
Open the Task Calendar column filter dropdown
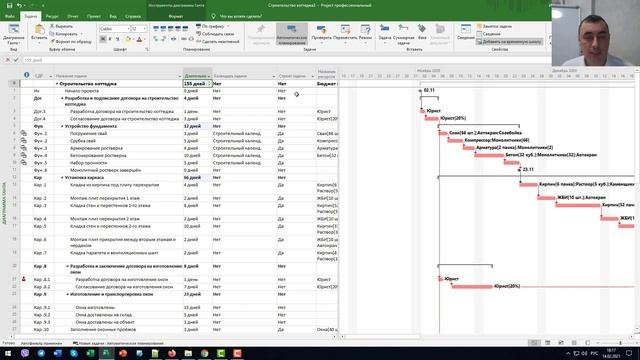click(x=274, y=76)
